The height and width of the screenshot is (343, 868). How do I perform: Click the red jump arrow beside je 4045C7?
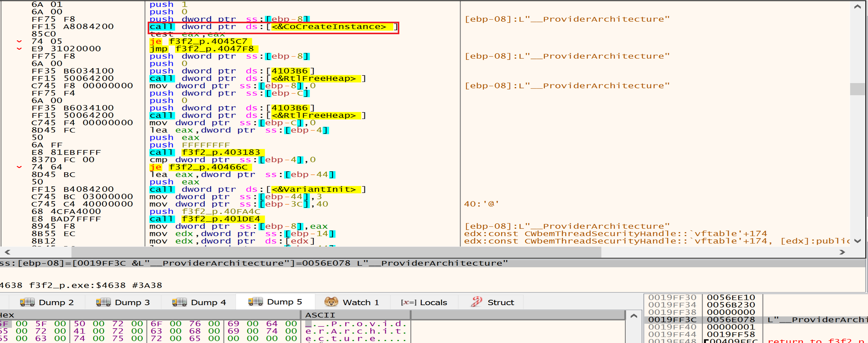tap(19, 42)
